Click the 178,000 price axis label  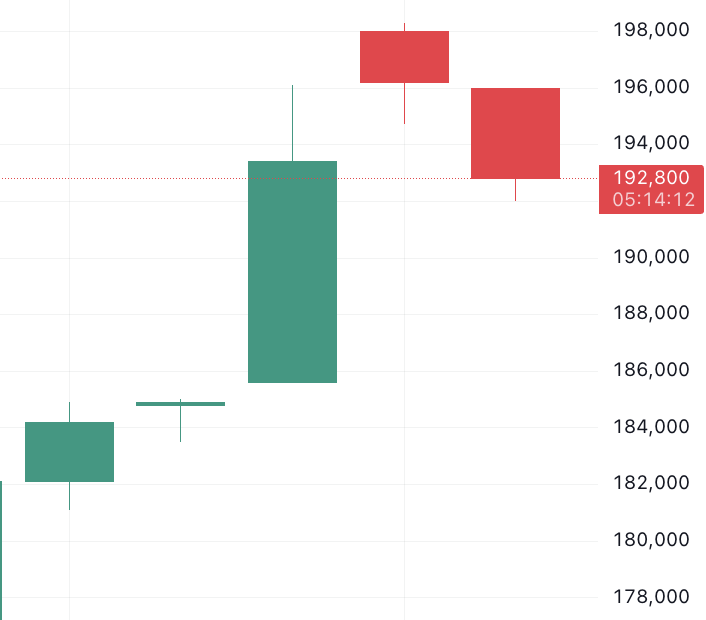651,597
